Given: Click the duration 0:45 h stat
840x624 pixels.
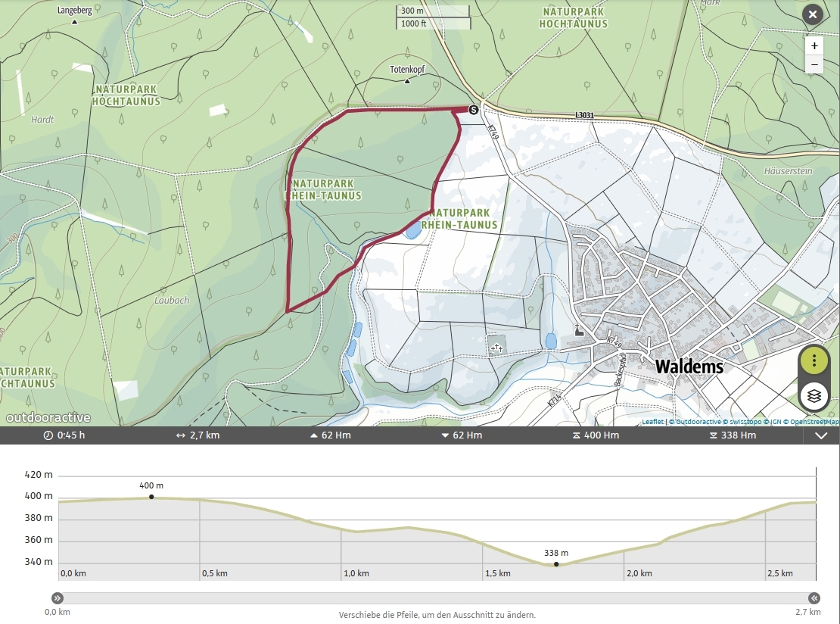Looking at the screenshot, I should tap(64, 435).
